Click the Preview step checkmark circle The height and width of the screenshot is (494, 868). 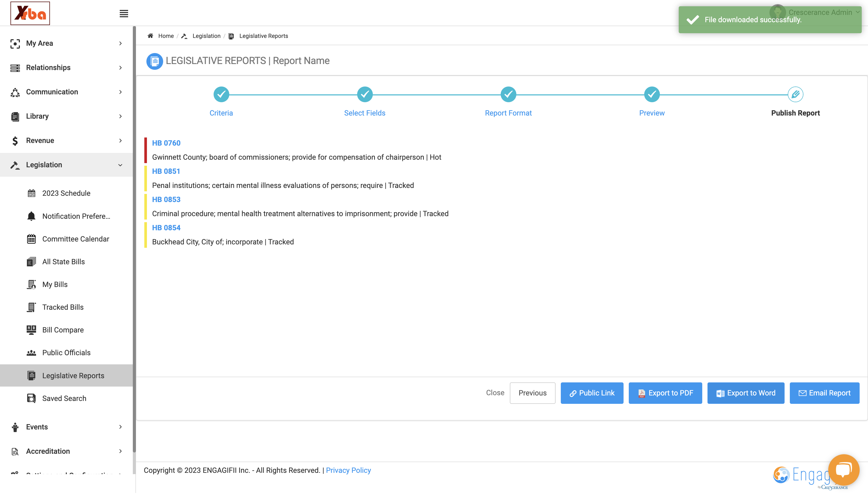(x=652, y=94)
